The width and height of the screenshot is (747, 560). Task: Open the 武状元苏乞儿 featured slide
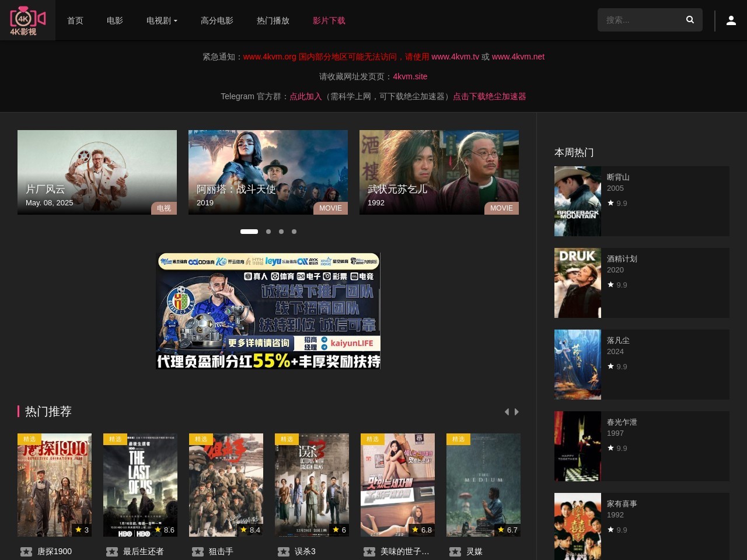point(439,172)
